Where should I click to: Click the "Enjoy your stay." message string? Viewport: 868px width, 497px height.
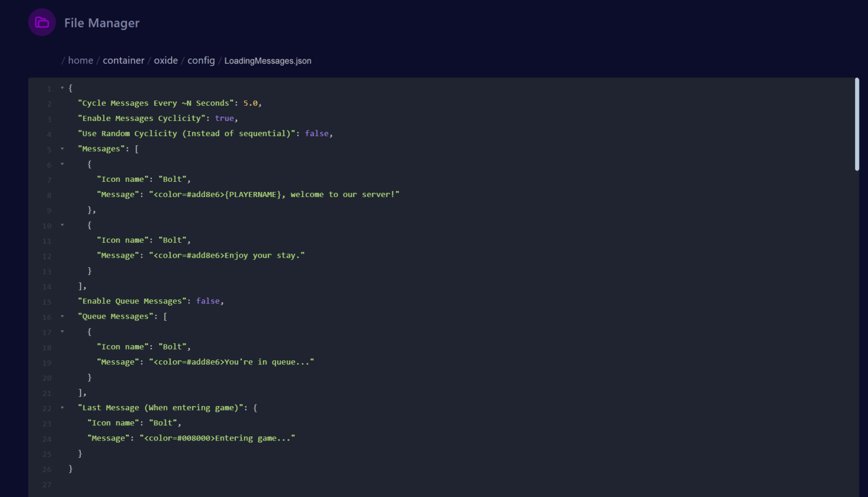point(227,256)
